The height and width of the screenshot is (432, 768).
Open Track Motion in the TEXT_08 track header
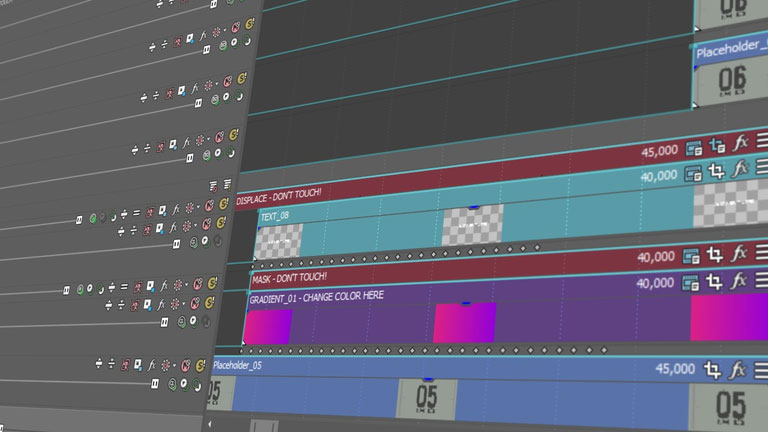(x=159, y=228)
